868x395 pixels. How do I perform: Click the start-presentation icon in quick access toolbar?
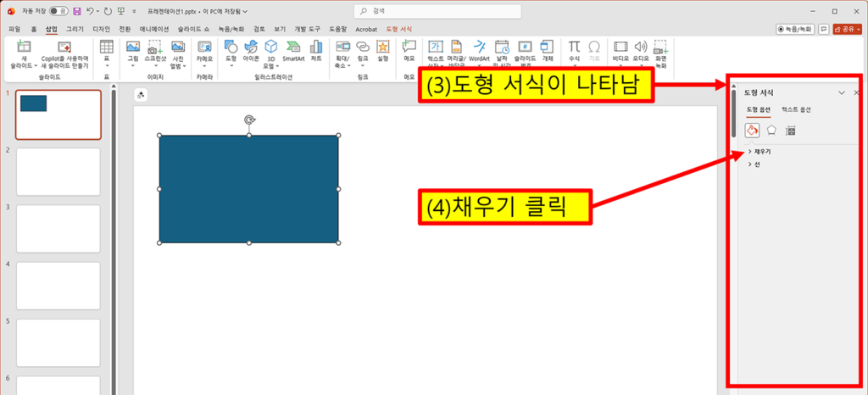(x=121, y=11)
